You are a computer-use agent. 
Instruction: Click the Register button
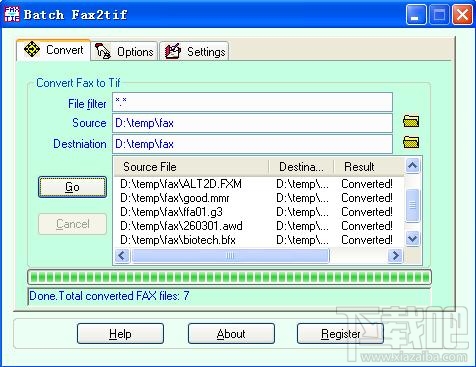click(x=340, y=334)
